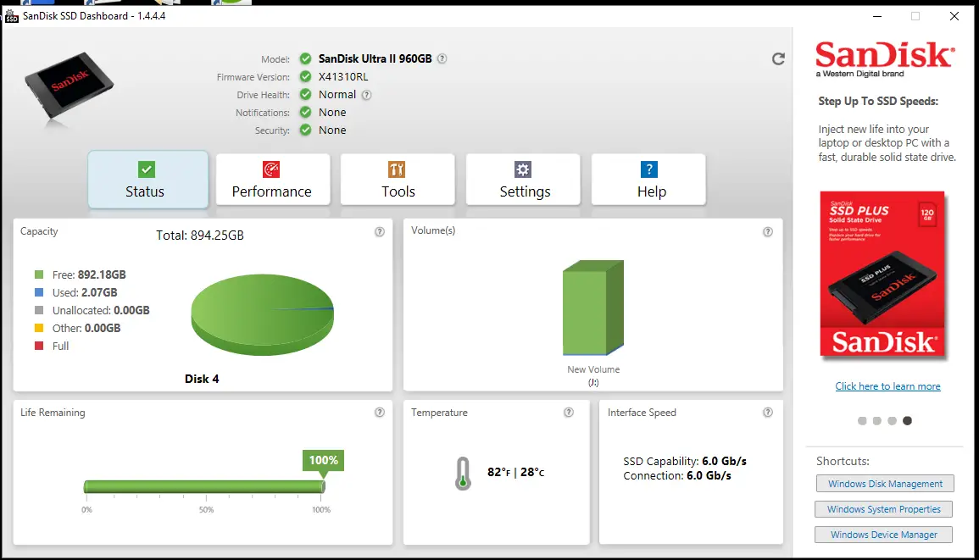The image size is (979, 560).
Task: Click the 'New Volume' label under the bar
Action: 593,369
